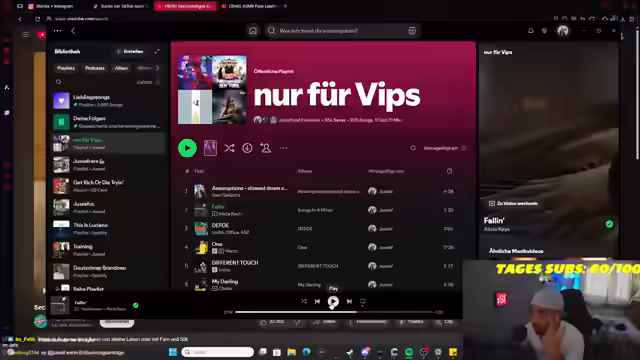This screenshot has width=640, height=360.
Task: Toggle shuffle for the playlist
Action: (229, 148)
